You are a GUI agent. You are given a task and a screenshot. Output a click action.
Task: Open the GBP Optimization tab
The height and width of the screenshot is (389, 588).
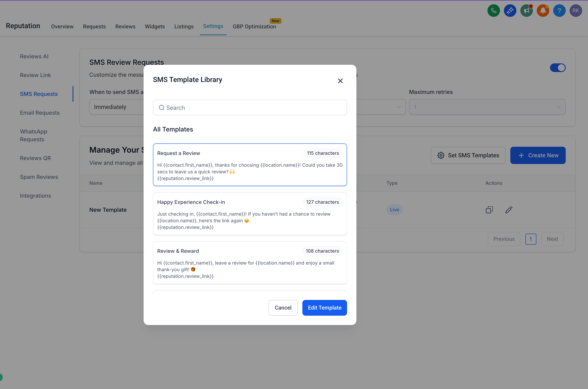(254, 27)
